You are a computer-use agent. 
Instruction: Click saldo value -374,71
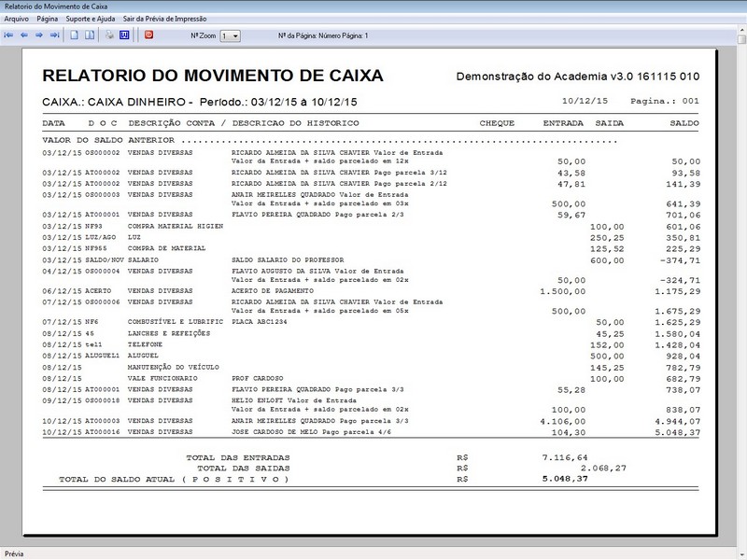pos(680,260)
